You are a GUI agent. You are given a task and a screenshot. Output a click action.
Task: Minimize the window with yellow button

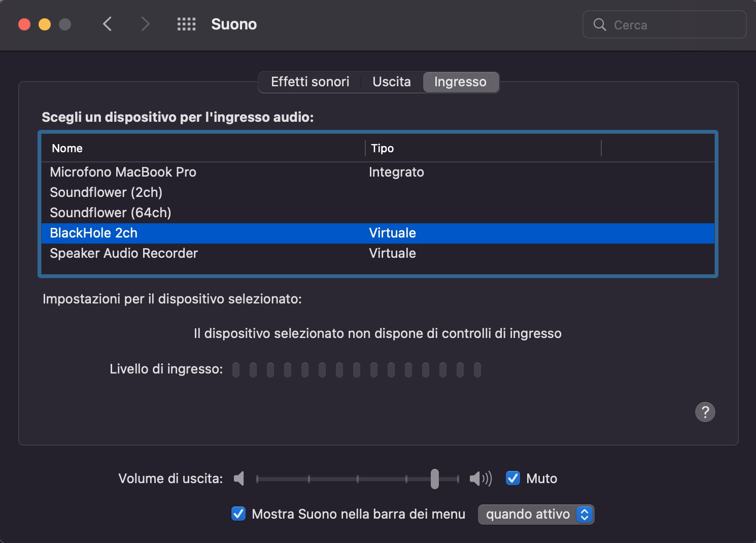click(45, 24)
